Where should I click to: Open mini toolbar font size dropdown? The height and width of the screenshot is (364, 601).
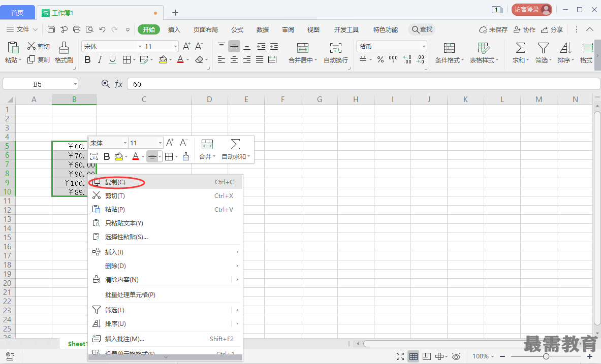(160, 143)
